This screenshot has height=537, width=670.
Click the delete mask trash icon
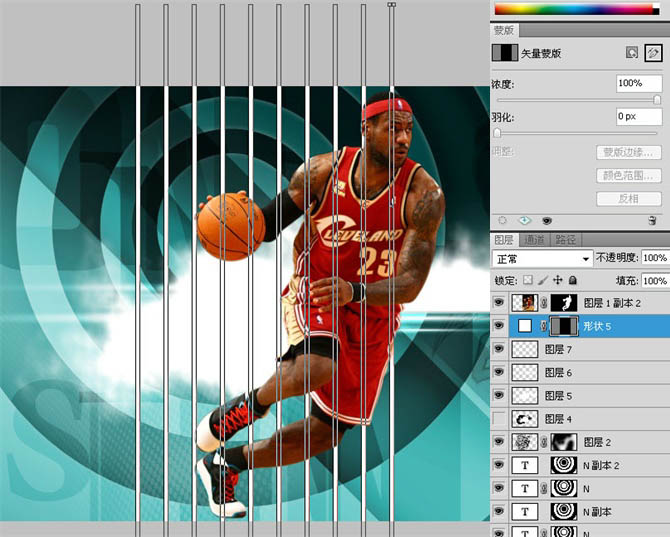pos(652,220)
